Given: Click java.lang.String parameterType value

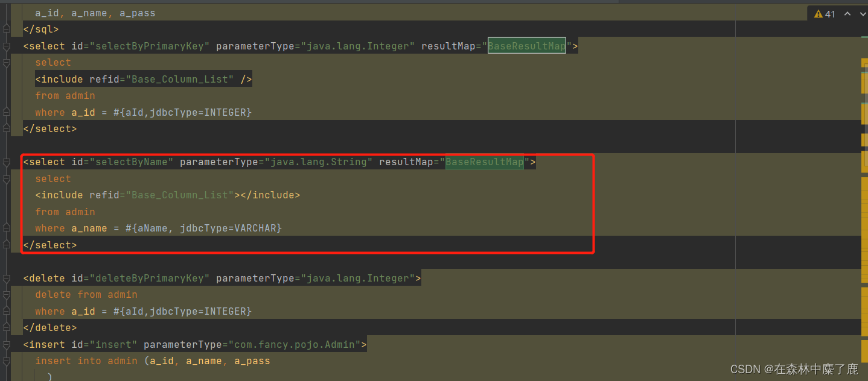Looking at the screenshot, I should [x=319, y=162].
